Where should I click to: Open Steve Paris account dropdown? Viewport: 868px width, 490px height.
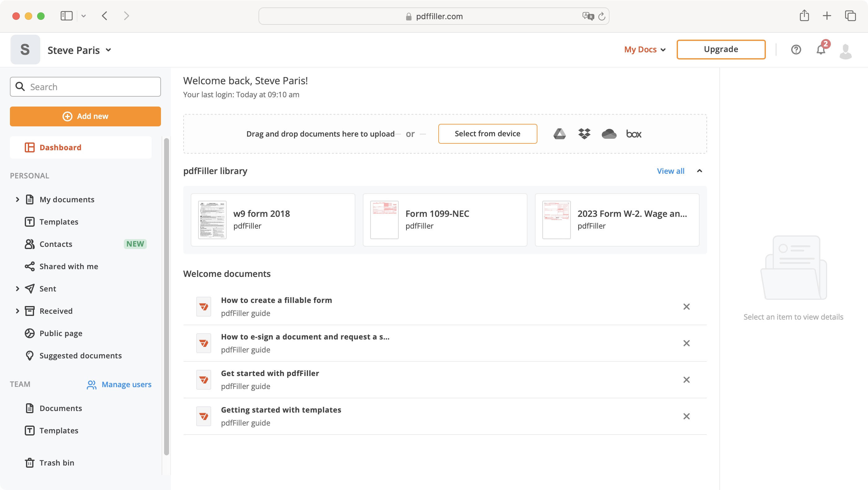(79, 50)
